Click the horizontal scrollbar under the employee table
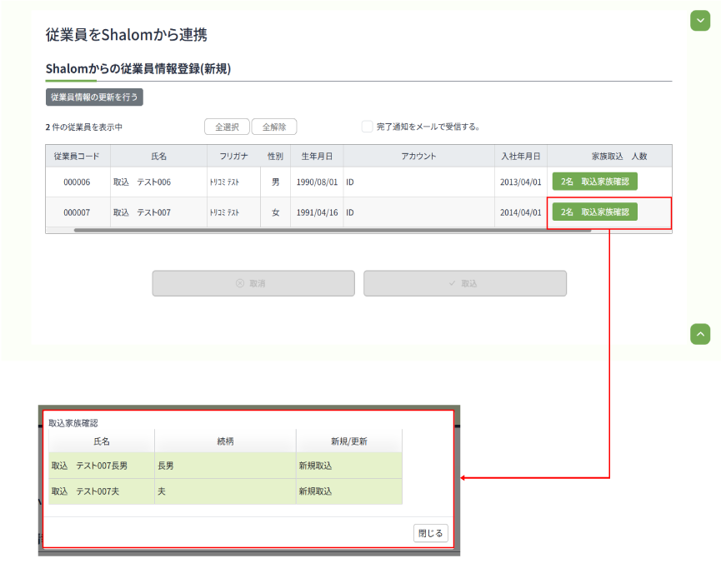 [x=333, y=230]
